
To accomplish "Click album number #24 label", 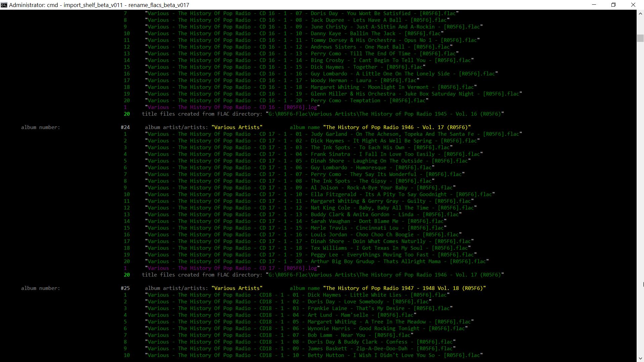I will pyautogui.click(x=125, y=127).
